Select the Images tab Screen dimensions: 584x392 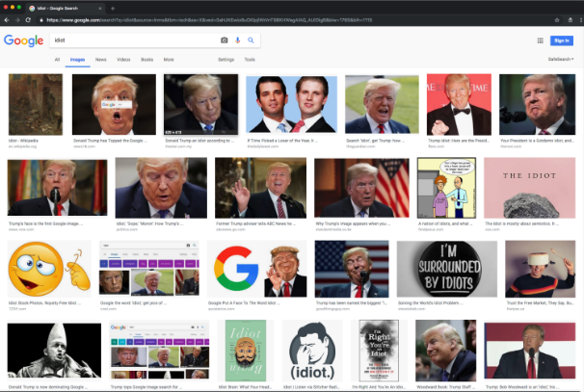(x=77, y=60)
